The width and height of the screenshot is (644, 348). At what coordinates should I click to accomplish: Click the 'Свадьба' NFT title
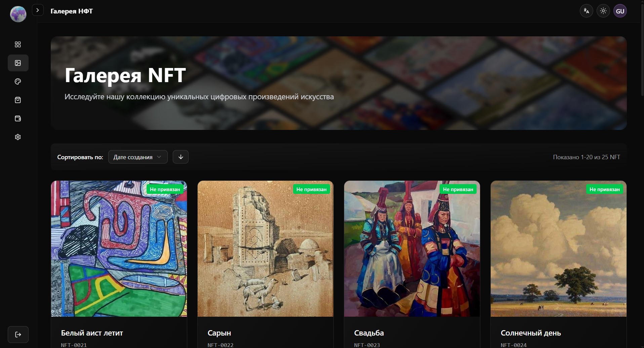(x=369, y=333)
